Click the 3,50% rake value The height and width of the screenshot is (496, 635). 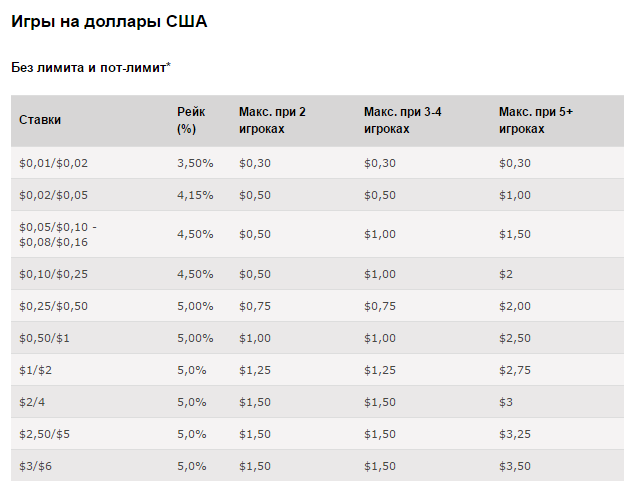(x=195, y=163)
